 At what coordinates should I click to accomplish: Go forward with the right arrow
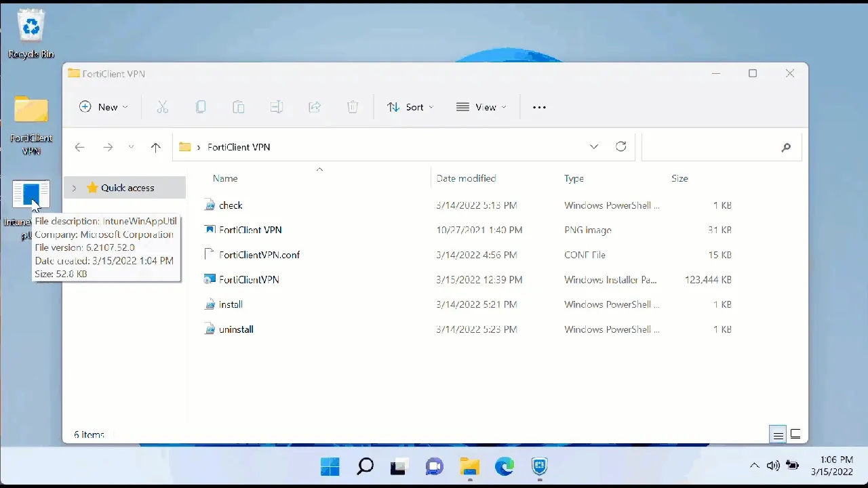108,147
